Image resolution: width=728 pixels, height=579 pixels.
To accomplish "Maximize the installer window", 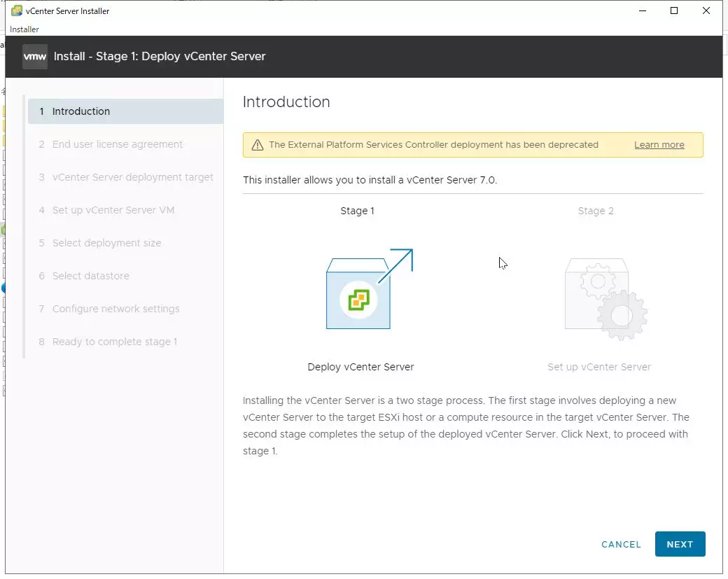I will pyautogui.click(x=674, y=11).
